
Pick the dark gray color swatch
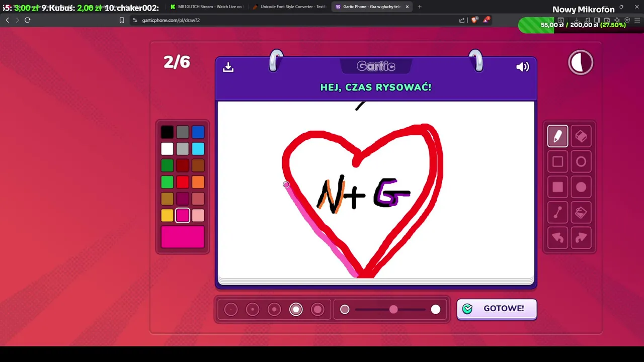click(x=183, y=132)
